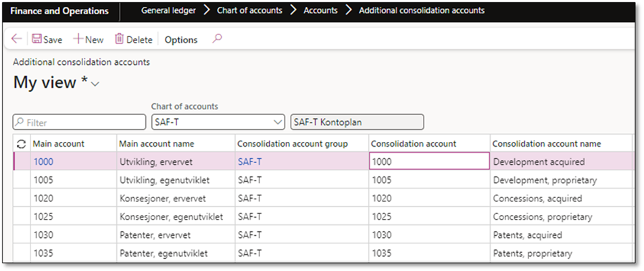
Task: Expand the My view dropdown chevron
Action: point(95,84)
